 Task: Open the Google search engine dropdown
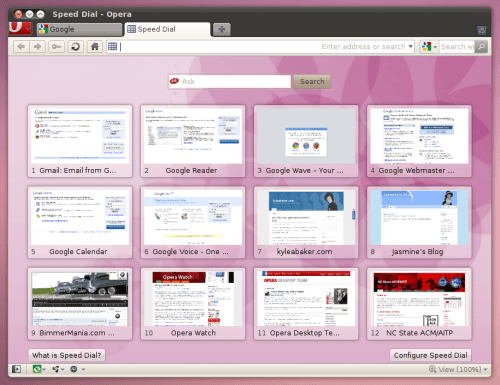coord(430,46)
